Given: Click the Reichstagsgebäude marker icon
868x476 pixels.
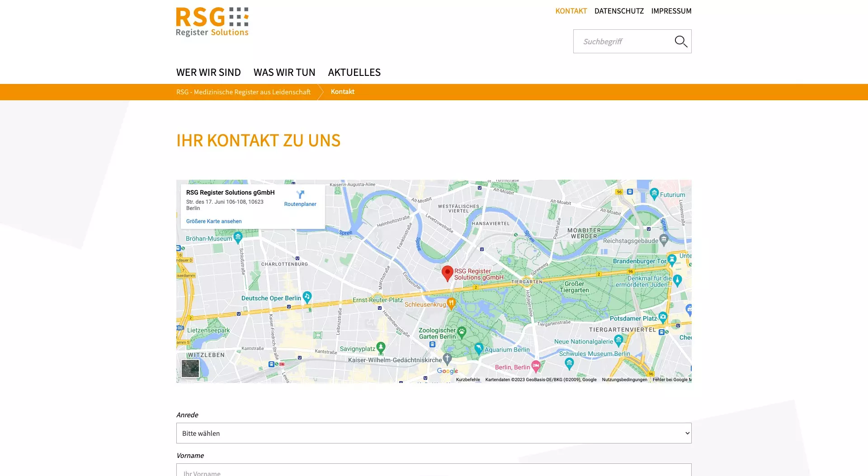Looking at the screenshot, I should click(x=664, y=239).
